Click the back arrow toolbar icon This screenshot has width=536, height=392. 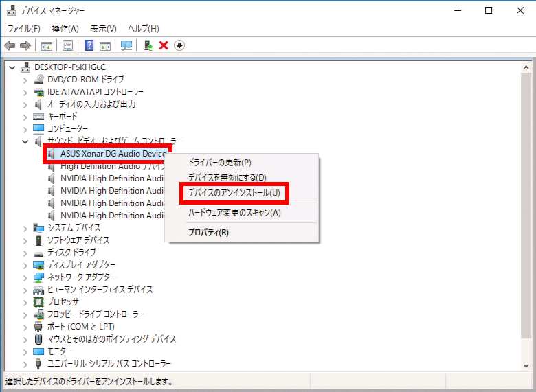point(10,45)
